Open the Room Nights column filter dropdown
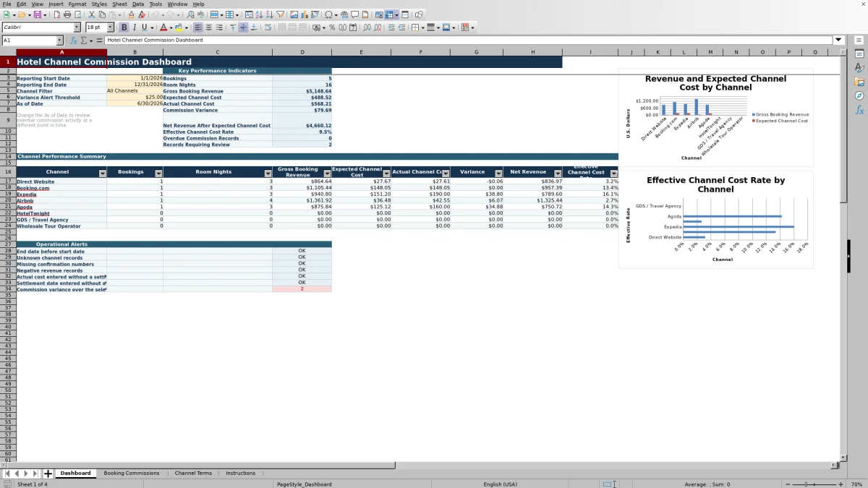Viewport: 868px width, 488px height. coord(268,174)
